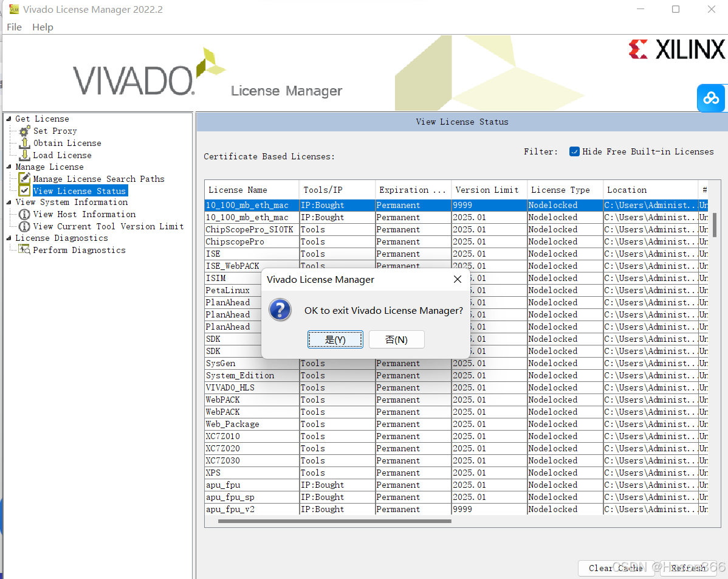Select Load License in the tree
Screen dimensions: 728x579
(x=62, y=155)
